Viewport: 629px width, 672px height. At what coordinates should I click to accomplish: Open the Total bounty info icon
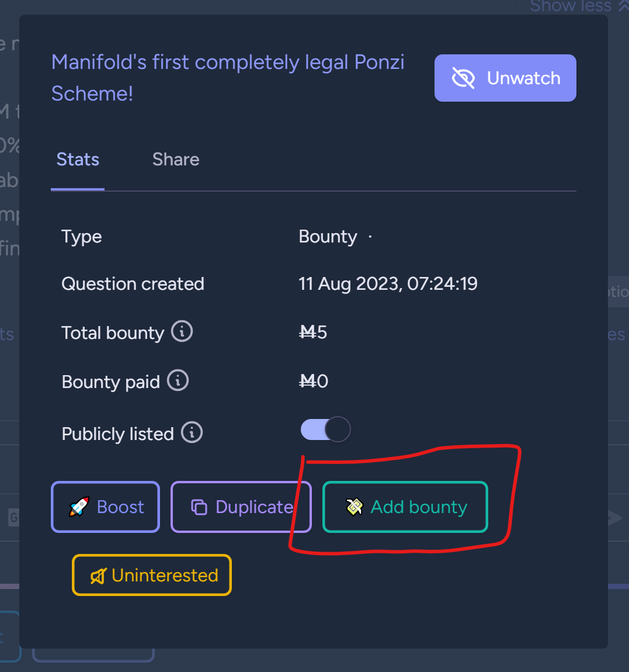(x=182, y=332)
